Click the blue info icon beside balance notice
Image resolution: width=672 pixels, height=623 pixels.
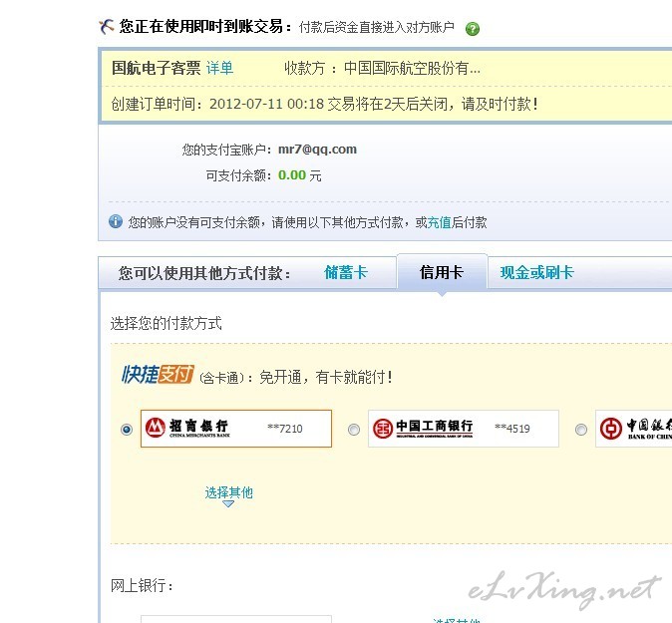point(116,221)
